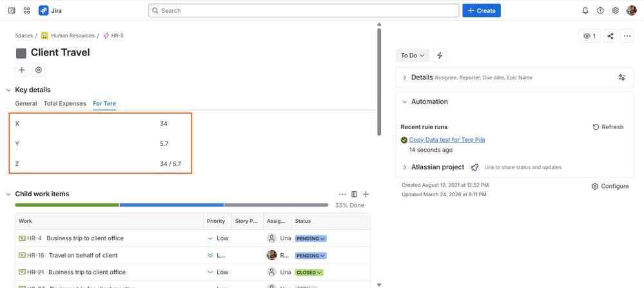Click the Spaces breadcrumb

[24, 36]
